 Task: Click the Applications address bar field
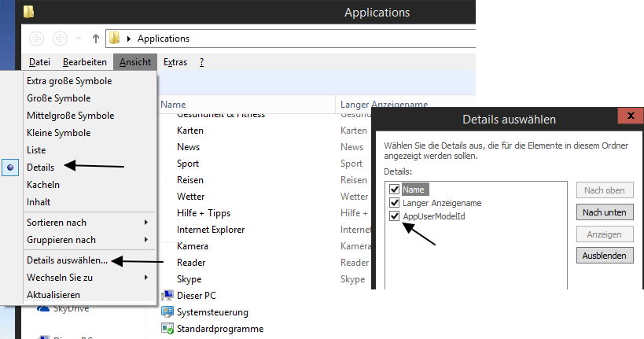(x=291, y=39)
